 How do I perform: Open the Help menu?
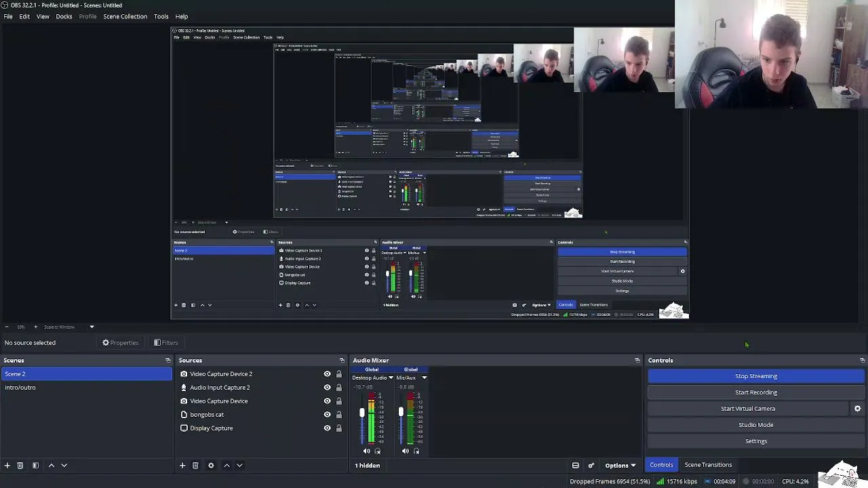[182, 16]
